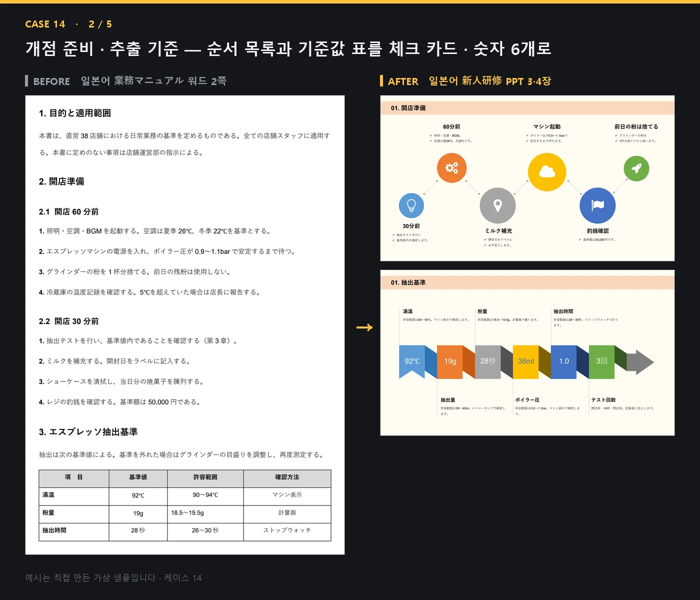Click the green 3回 block

tap(601, 361)
